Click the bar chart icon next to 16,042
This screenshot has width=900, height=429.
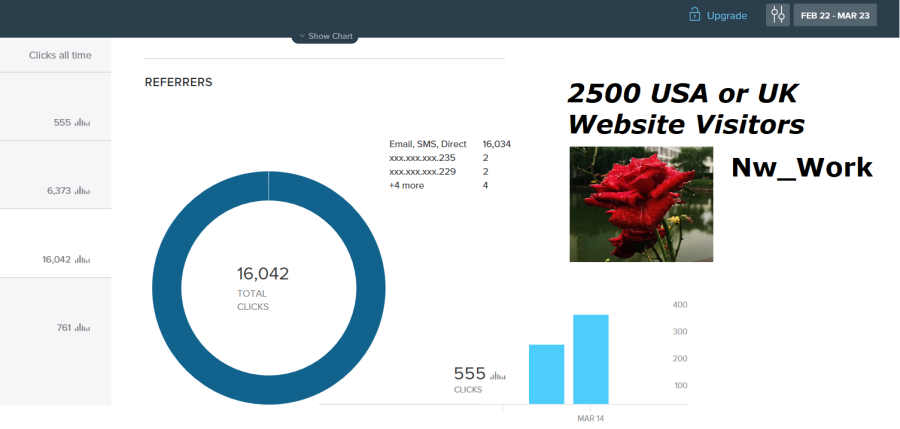pyautogui.click(x=83, y=259)
